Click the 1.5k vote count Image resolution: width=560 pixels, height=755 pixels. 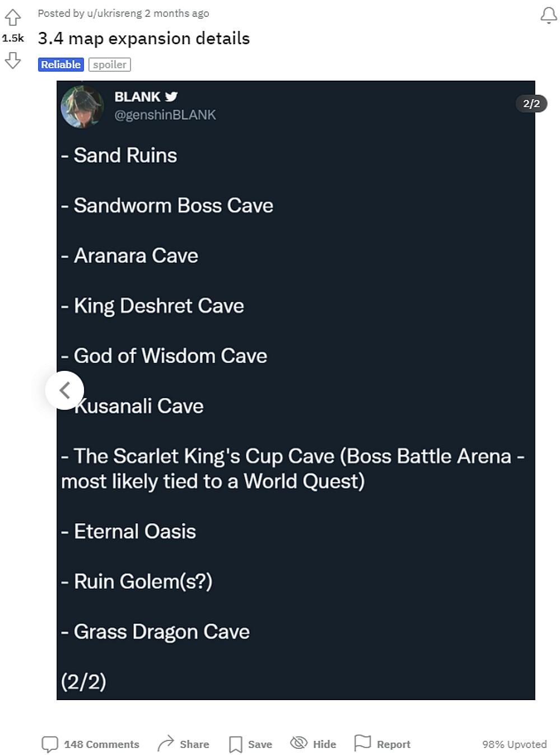click(13, 38)
